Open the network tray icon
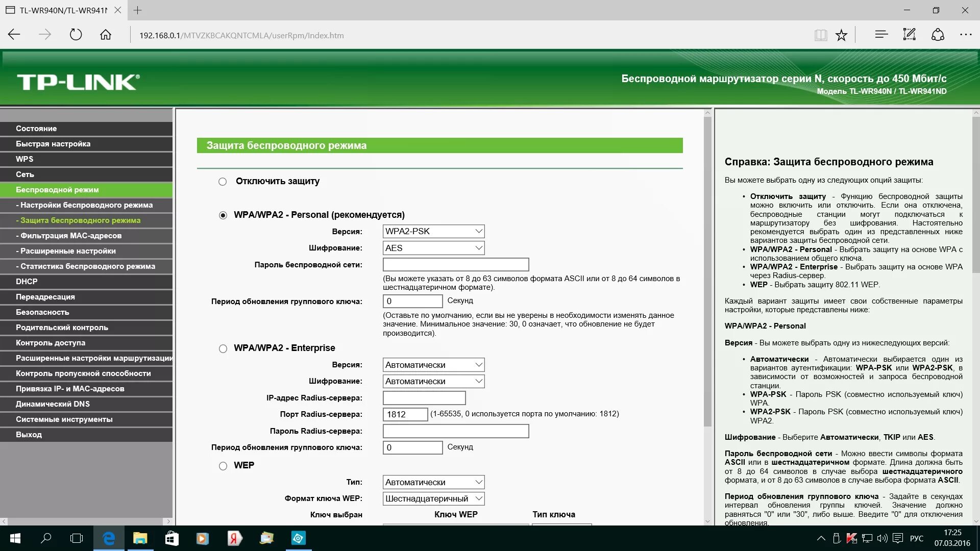This screenshot has width=980, height=551. pos(867,538)
